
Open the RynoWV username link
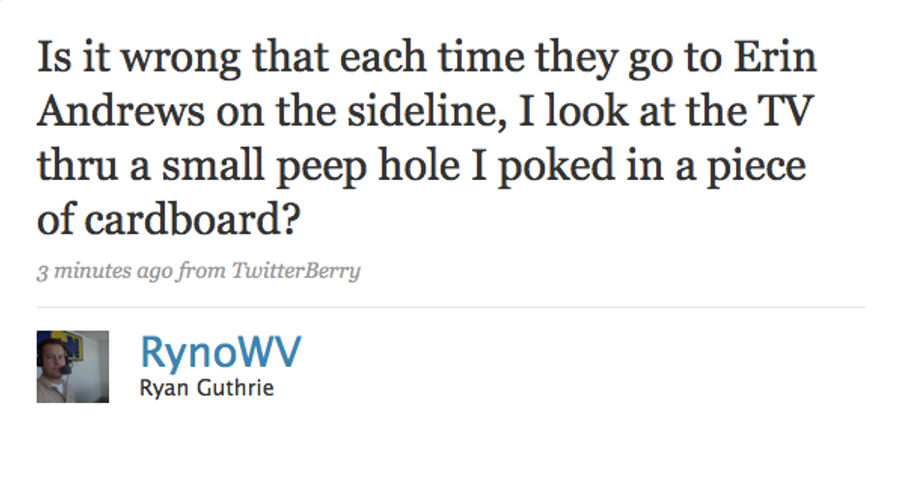click(x=221, y=352)
